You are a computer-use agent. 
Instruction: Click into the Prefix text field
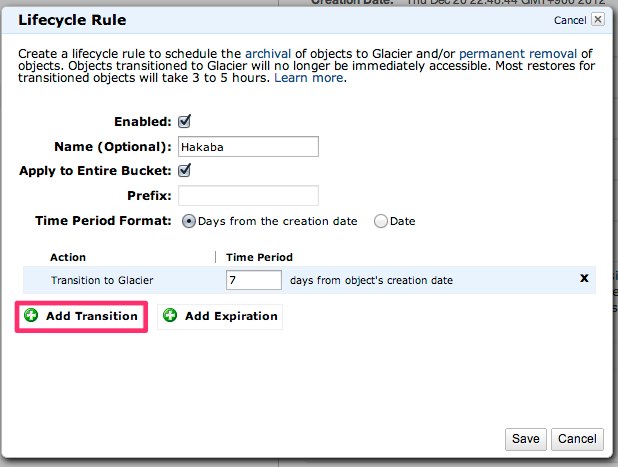[248, 195]
